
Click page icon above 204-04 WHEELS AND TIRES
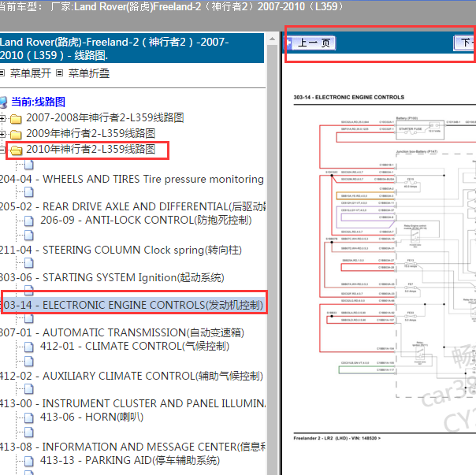pyautogui.click(x=29, y=165)
